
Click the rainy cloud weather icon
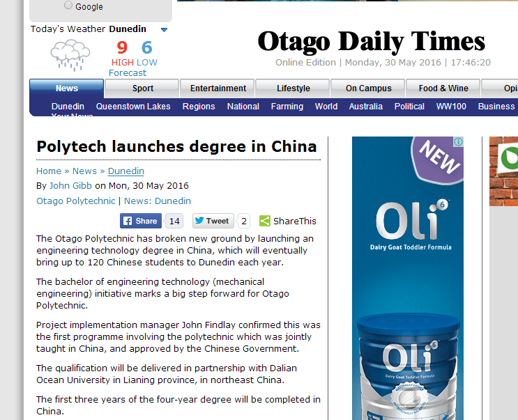pos(70,54)
